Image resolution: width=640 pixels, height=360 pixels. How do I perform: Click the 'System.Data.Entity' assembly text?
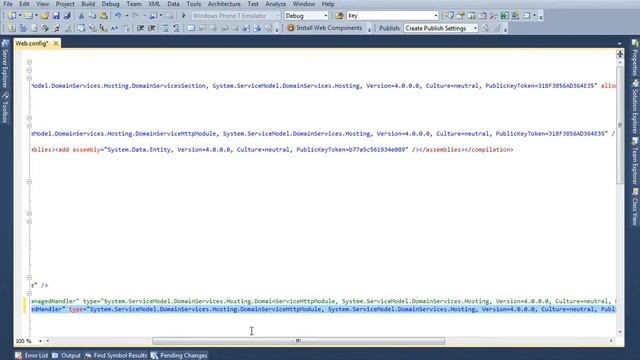click(138, 150)
